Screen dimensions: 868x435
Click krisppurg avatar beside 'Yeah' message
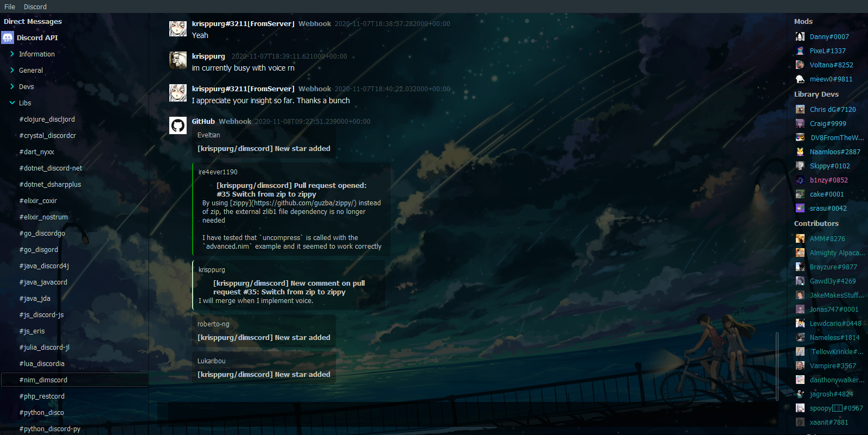pos(178,28)
